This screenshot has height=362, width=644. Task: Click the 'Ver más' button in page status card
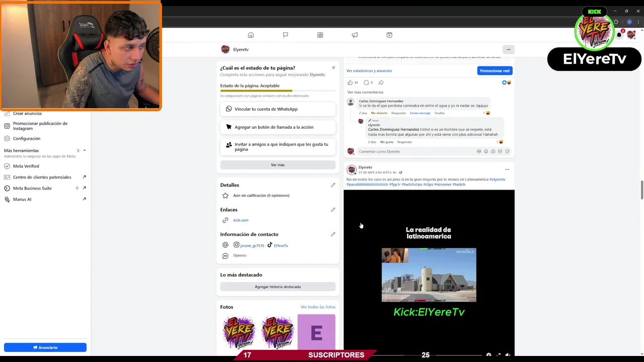(278, 165)
